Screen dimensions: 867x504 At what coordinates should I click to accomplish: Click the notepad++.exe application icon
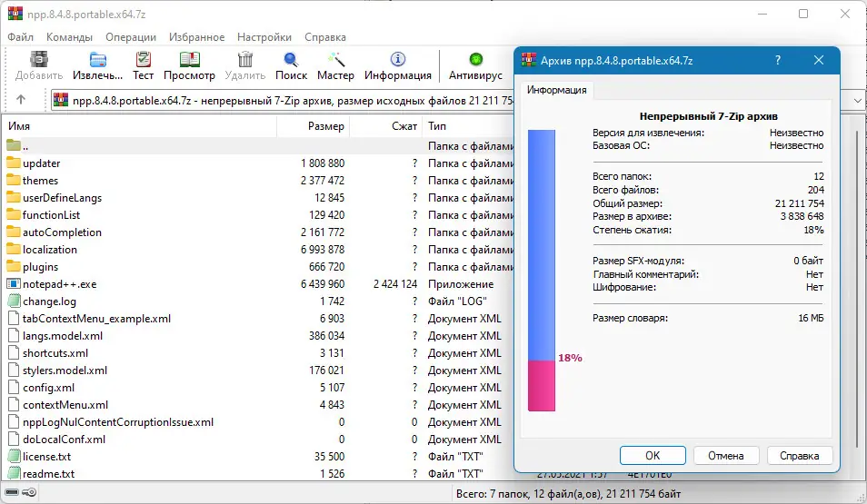click(14, 284)
